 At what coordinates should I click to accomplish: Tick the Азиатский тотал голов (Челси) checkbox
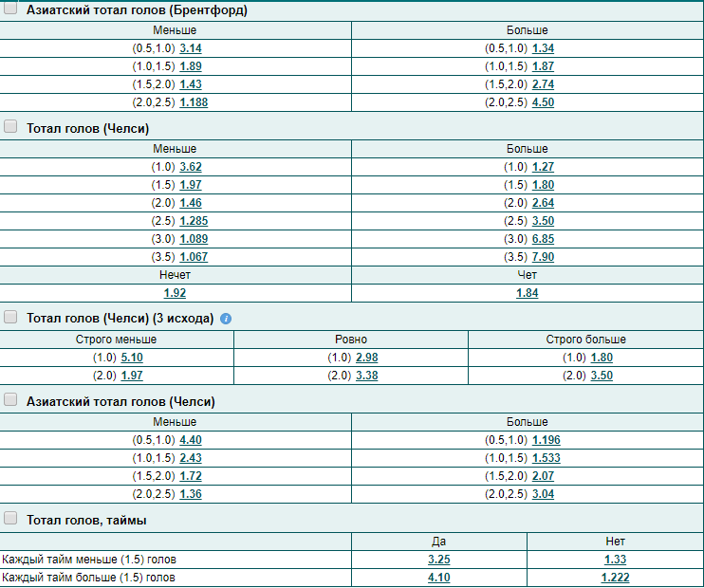9,399
